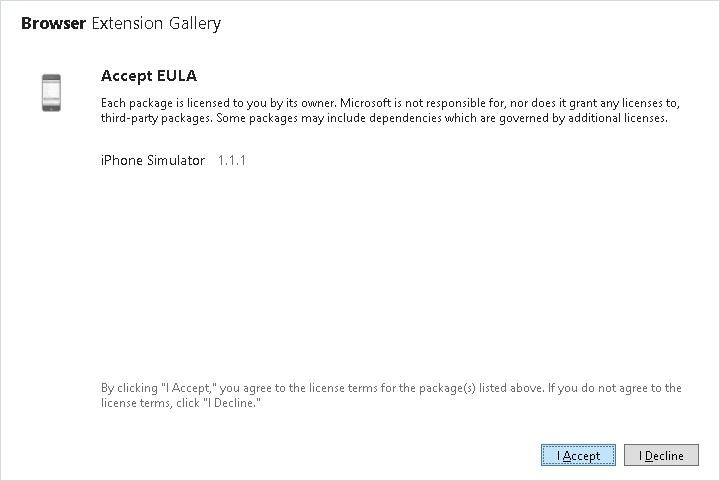The width and height of the screenshot is (720, 481).
Task: Click the line starting "third-party packages"
Action: [384, 118]
